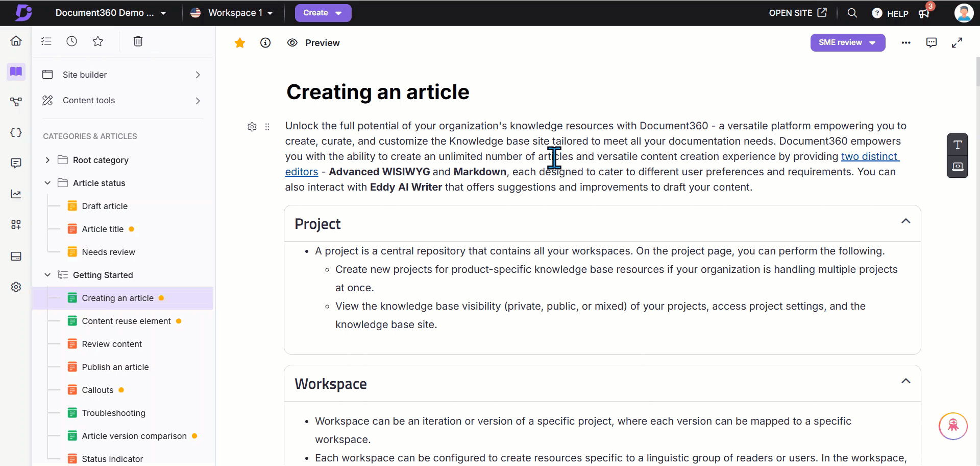Open the widgets grid sidebar icon
This screenshot has width=980, height=466.
16,225
